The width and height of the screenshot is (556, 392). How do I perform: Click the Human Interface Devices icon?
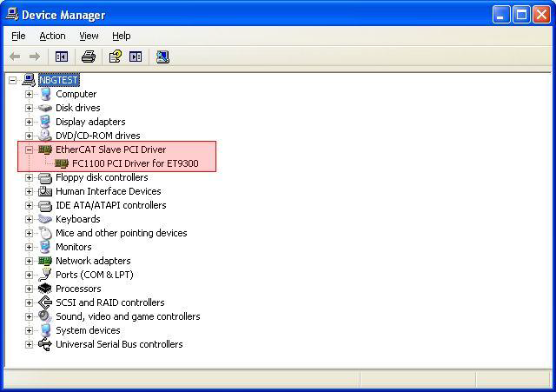point(45,191)
